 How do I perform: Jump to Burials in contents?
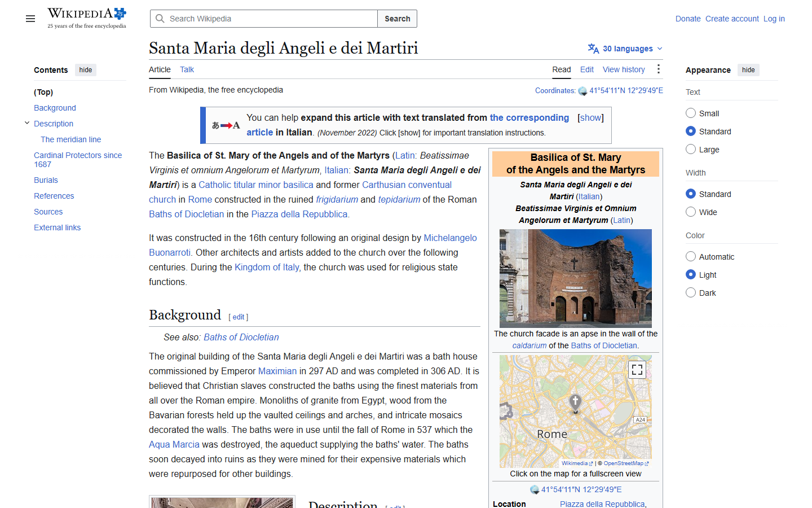pos(46,180)
